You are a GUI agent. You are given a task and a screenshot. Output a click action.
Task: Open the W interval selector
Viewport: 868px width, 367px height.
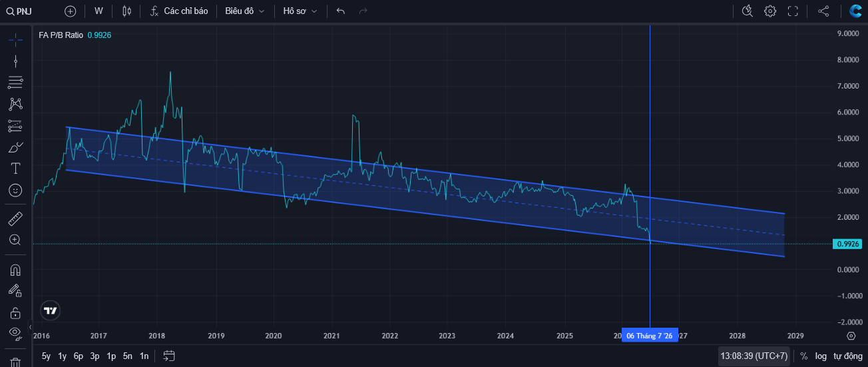99,11
